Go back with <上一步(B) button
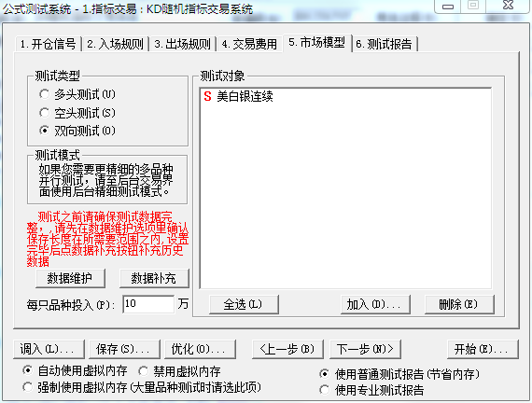Viewport: 532px width, 403px height. click(x=287, y=349)
